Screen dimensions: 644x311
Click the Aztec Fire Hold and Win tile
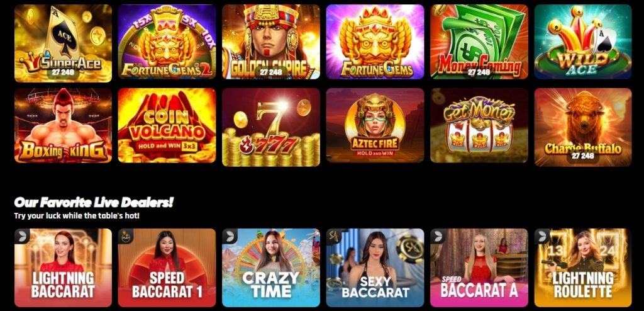pyautogui.click(x=375, y=125)
